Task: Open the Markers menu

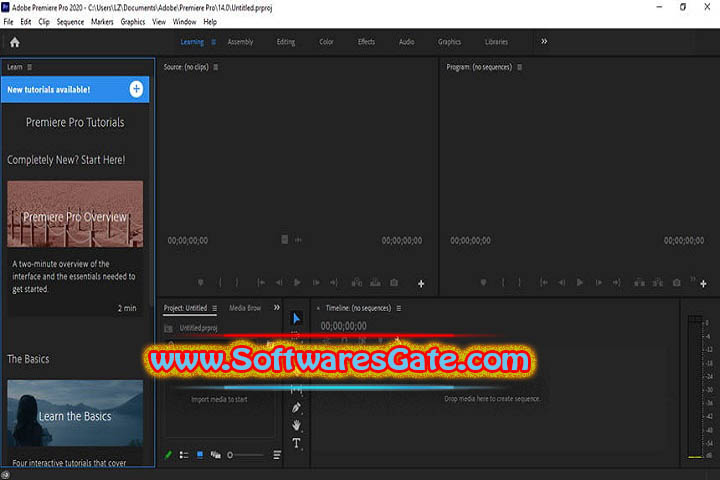Action: 102,22
